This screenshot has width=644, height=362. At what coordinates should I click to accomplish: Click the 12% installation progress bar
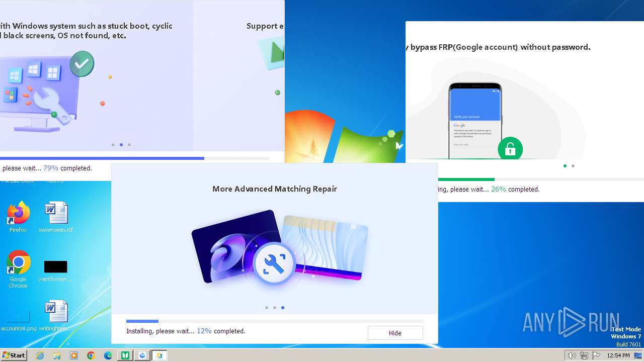275,321
